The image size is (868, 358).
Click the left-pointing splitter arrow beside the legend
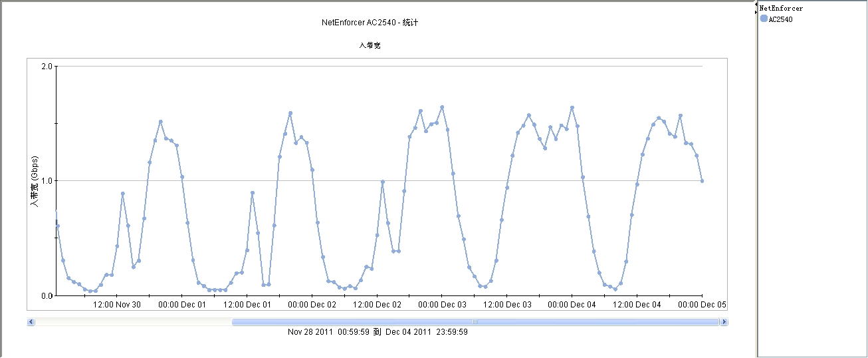click(x=756, y=5)
